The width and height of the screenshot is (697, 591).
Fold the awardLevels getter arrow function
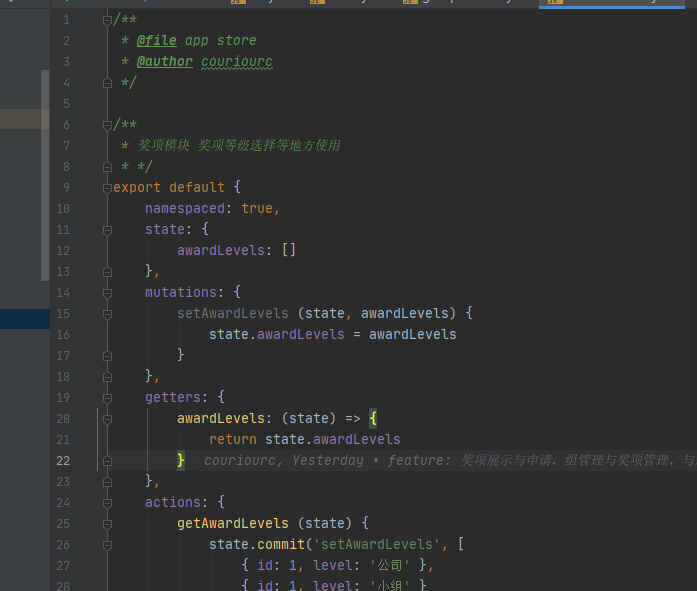[106, 419]
